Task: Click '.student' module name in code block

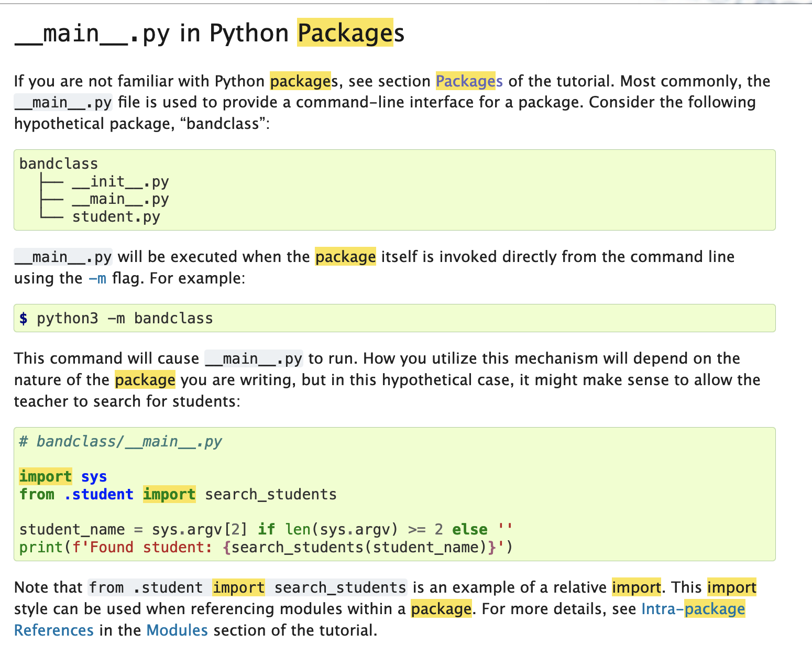Action: pyautogui.click(x=98, y=494)
